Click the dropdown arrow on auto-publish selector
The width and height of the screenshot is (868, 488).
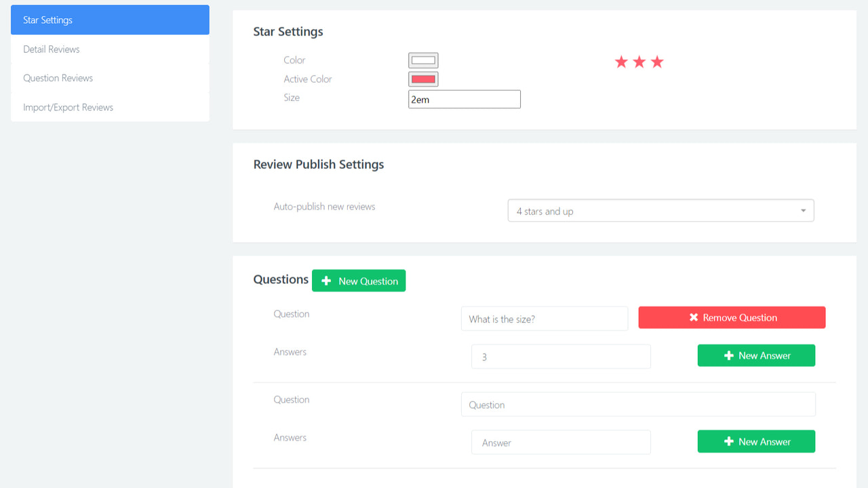(803, 210)
